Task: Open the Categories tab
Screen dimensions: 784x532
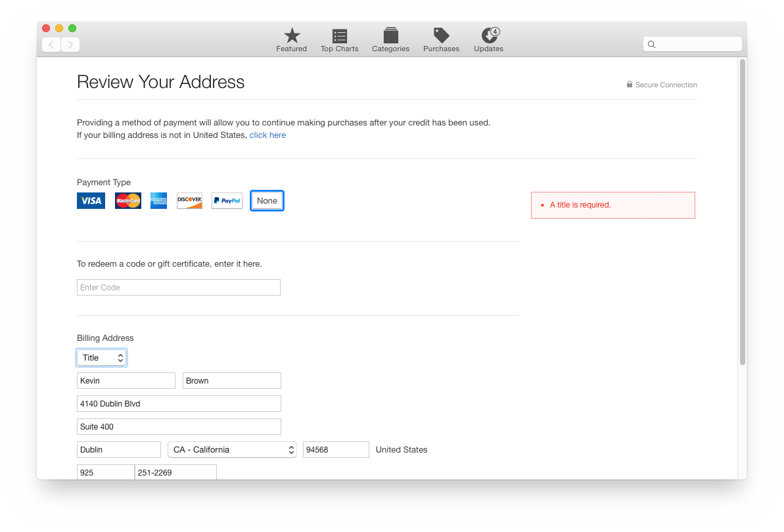Action: click(390, 40)
